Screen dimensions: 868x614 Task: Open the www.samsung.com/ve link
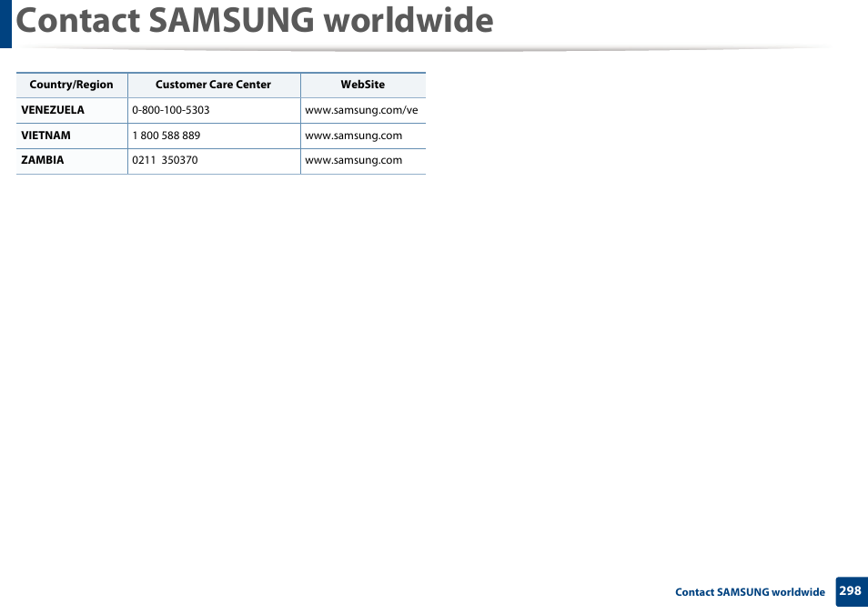361,110
